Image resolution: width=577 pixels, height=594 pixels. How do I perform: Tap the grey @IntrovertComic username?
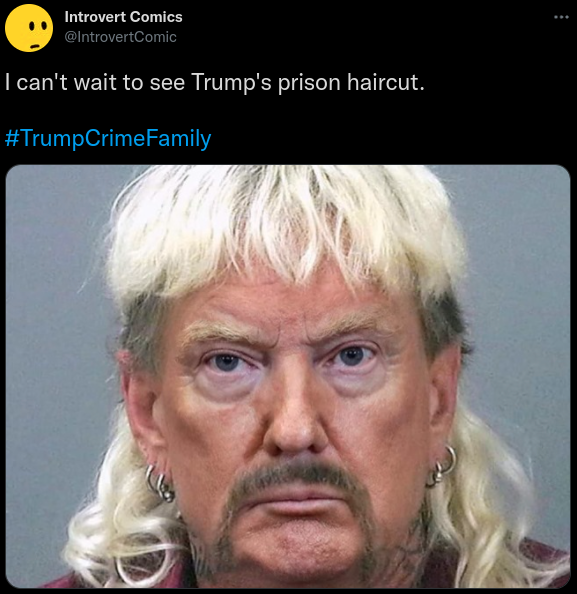(120, 37)
